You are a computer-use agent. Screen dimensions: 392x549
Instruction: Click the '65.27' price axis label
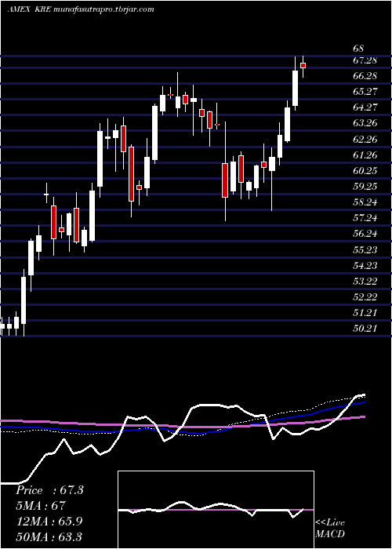click(365, 92)
